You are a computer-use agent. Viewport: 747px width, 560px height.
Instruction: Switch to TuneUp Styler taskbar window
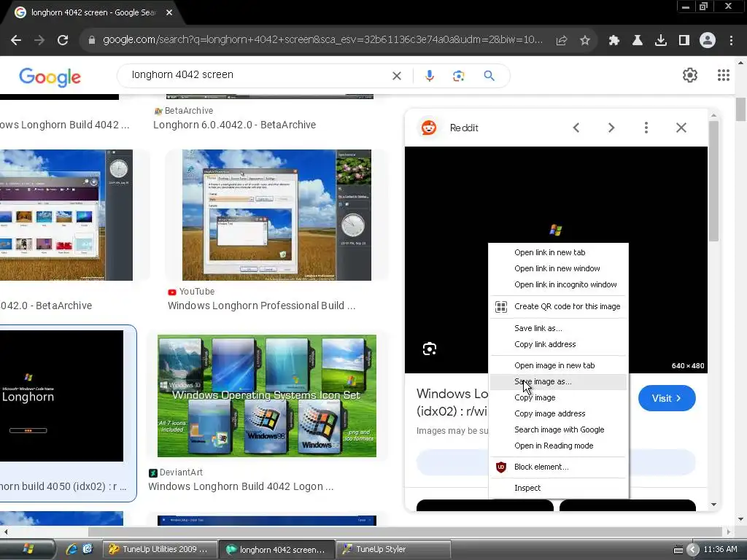tap(393, 549)
